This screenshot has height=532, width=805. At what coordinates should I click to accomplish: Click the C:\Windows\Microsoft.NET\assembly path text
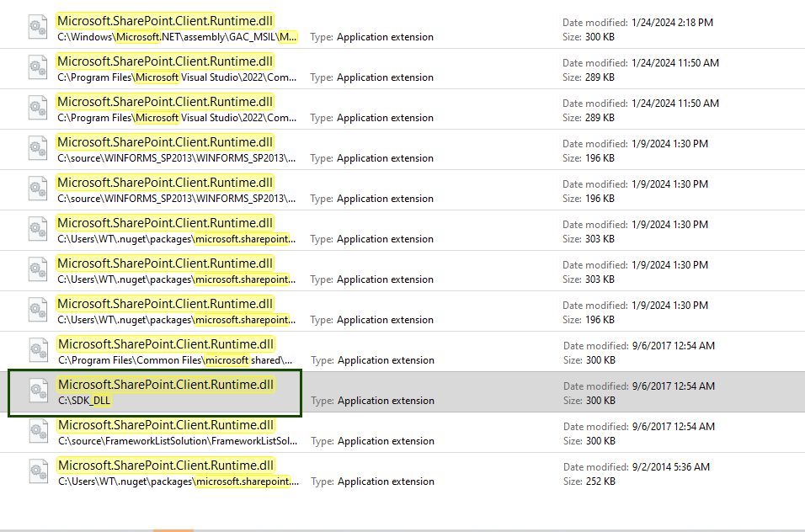pos(177,37)
